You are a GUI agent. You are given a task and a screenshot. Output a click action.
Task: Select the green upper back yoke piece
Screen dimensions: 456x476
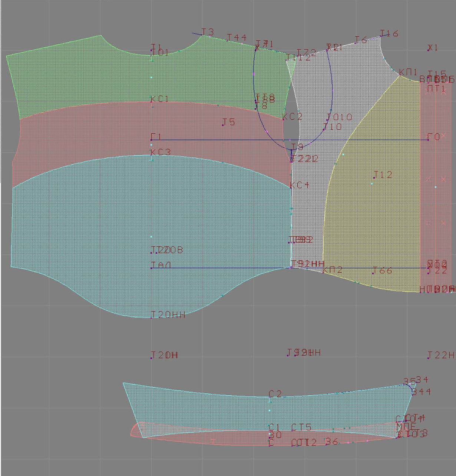pos(93,78)
